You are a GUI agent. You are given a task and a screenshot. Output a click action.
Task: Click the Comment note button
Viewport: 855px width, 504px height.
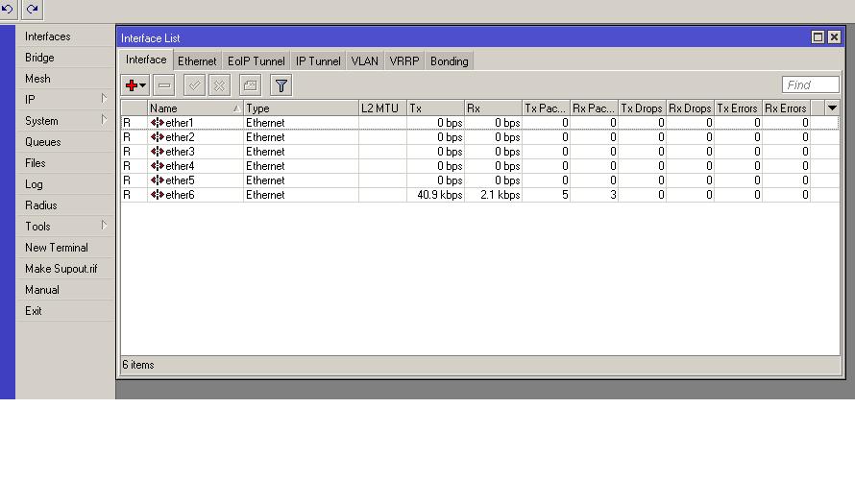(x=250, y=85)
